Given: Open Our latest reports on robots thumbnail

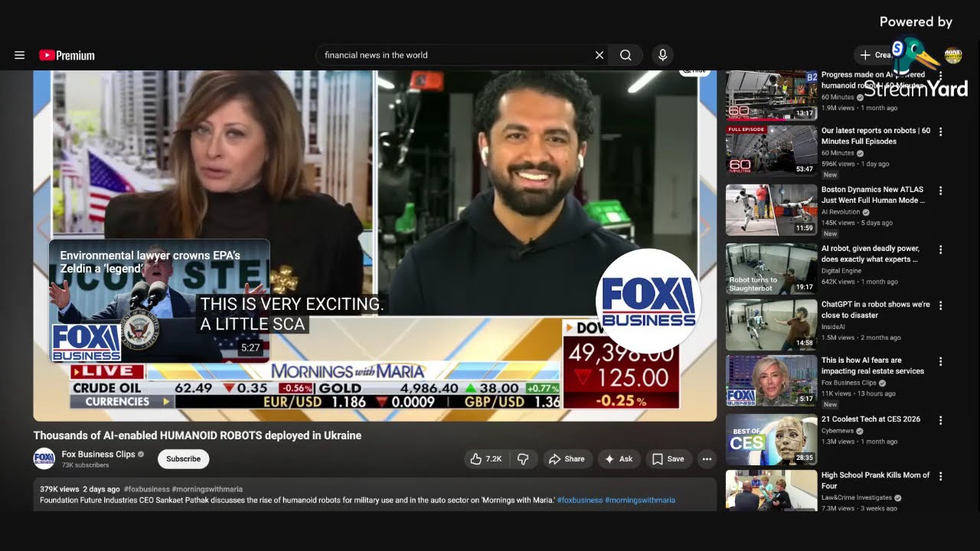Looking at the screenshot, I should click(771, 151).
